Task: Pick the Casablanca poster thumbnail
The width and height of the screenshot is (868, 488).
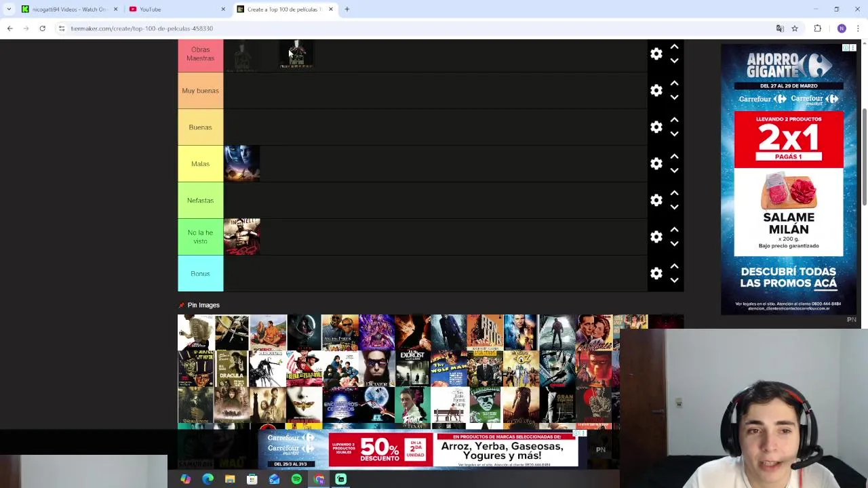Action: click(x=593, y=332)
